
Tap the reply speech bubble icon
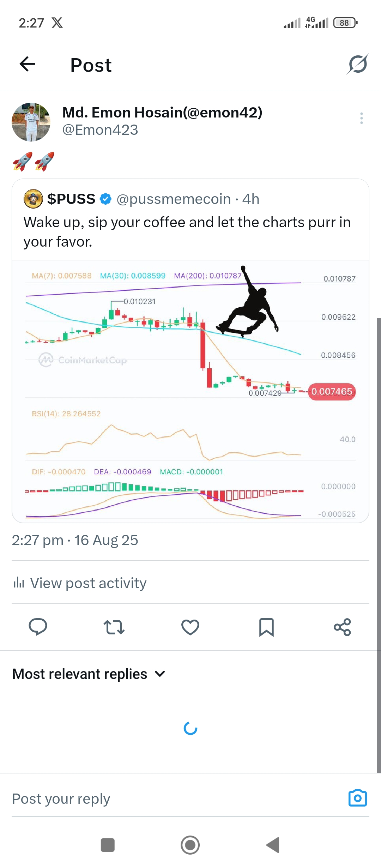pos(38,627)
